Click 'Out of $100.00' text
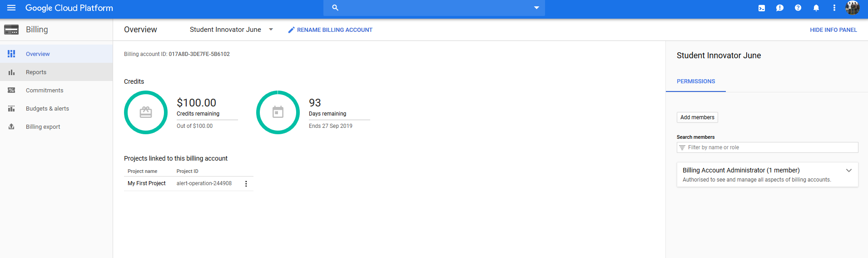This screenshot has height=258, width=868. tap(194, 126)
